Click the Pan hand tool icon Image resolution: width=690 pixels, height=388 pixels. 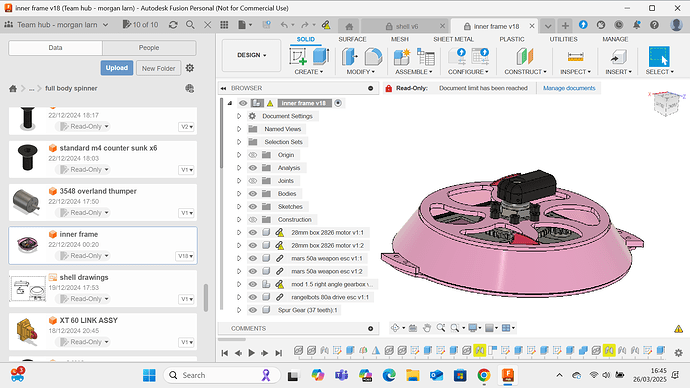pos(427,328)
